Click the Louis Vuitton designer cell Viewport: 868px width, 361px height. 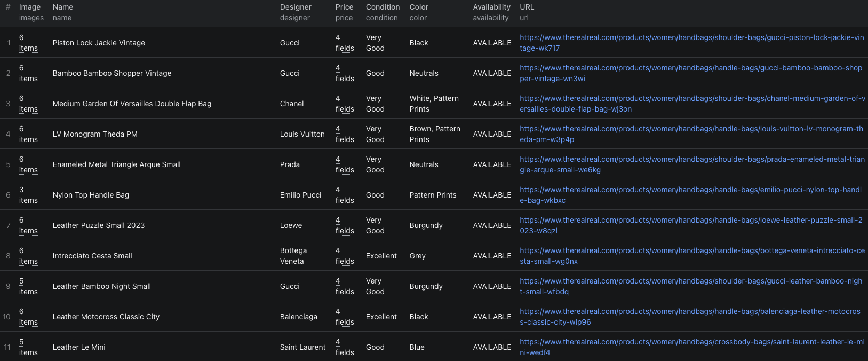(x=302, y=134)
